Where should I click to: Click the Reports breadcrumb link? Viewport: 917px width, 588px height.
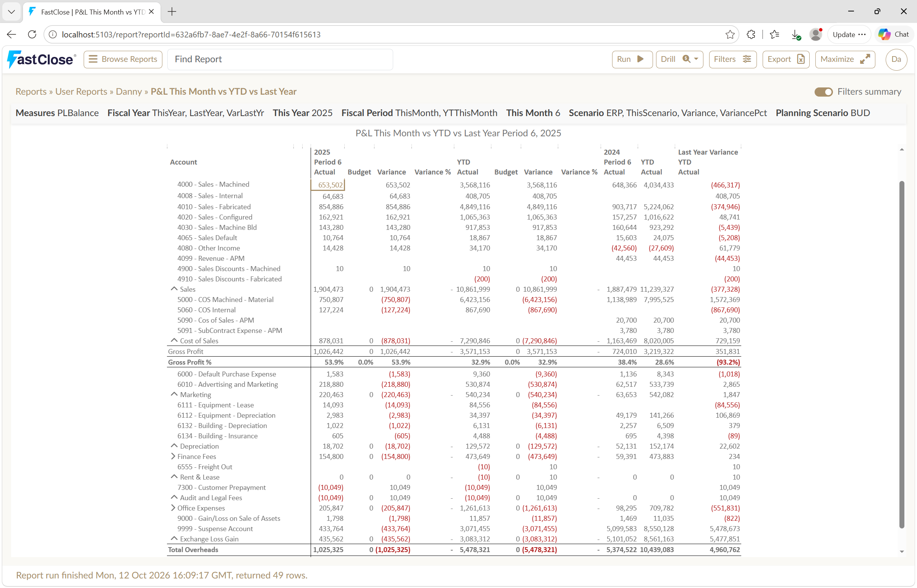[x=31, y=92]
